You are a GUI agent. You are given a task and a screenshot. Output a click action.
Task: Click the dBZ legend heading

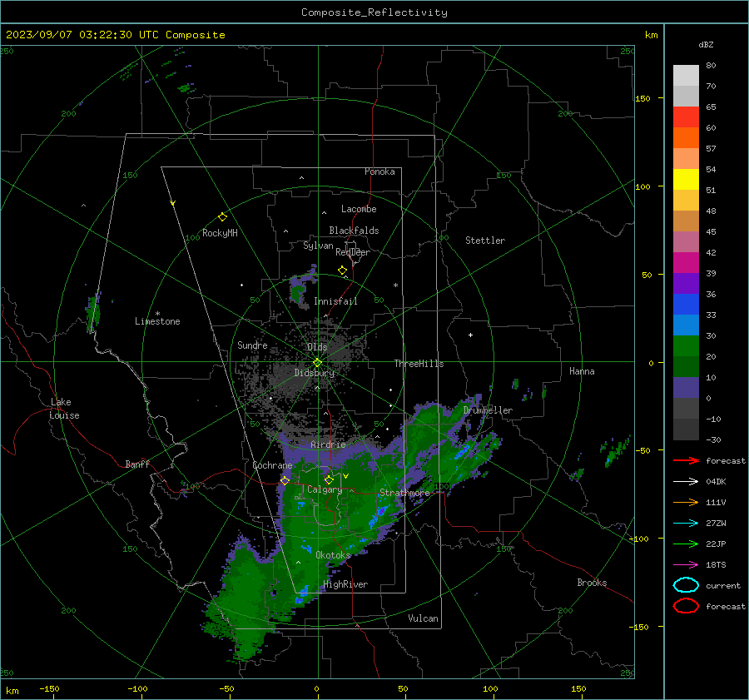pos(706,44)
